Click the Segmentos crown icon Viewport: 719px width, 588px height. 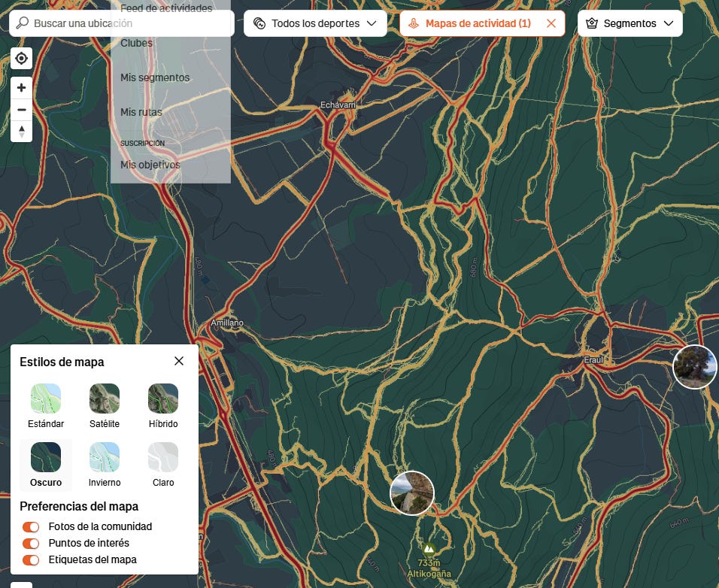point(592,23)
